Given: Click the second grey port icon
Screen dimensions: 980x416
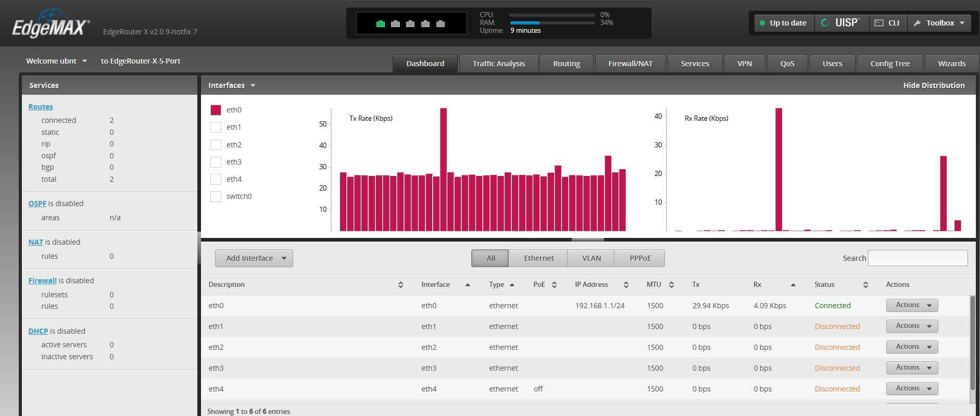Looking at the screenshot, I should click(395, 23).
